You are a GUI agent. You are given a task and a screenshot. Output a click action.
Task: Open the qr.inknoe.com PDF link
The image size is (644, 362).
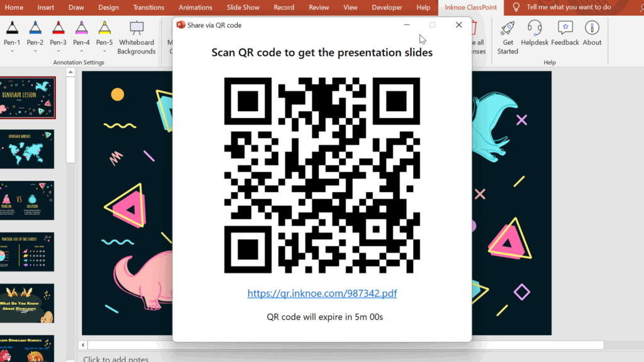pyautogui.click(x=322, y=293)
